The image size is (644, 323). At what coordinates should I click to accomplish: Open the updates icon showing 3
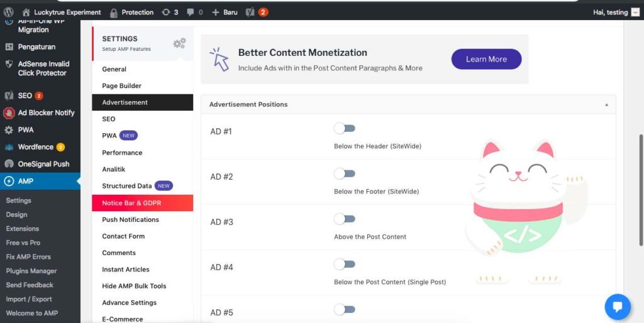coord(166,13)
